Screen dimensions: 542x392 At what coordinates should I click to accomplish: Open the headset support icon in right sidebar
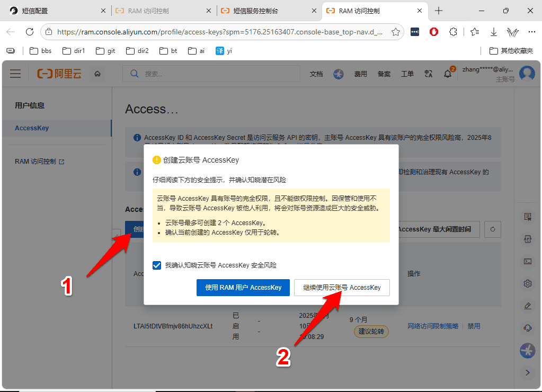(x=528, y=328)
